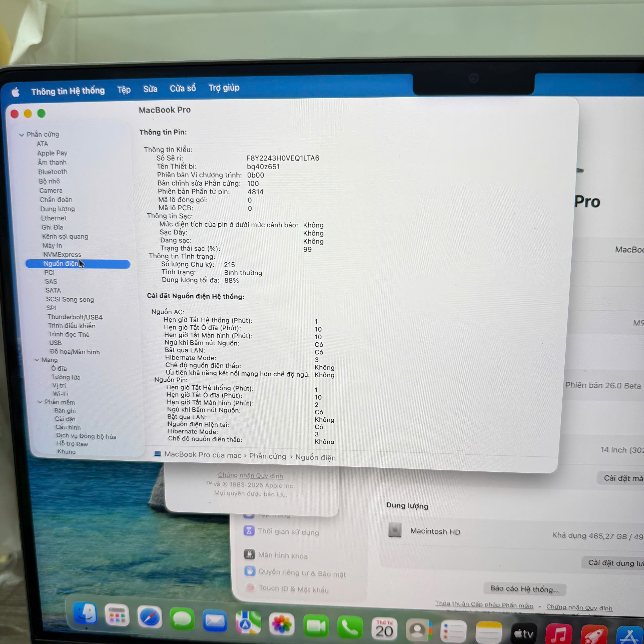Click the Thời gian sử dụng hourglass icon
This screenshot has height=644, width=644.
pyautogui.click(x=249, y=530)
